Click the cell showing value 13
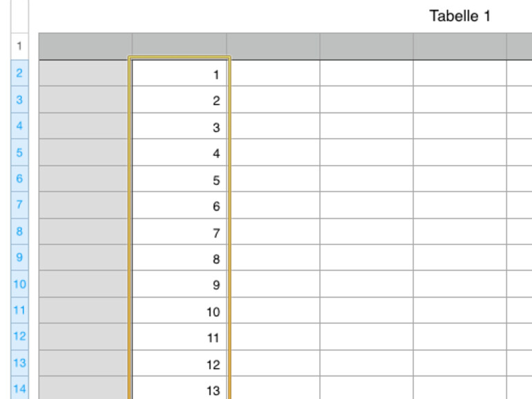 pos(180,390)
